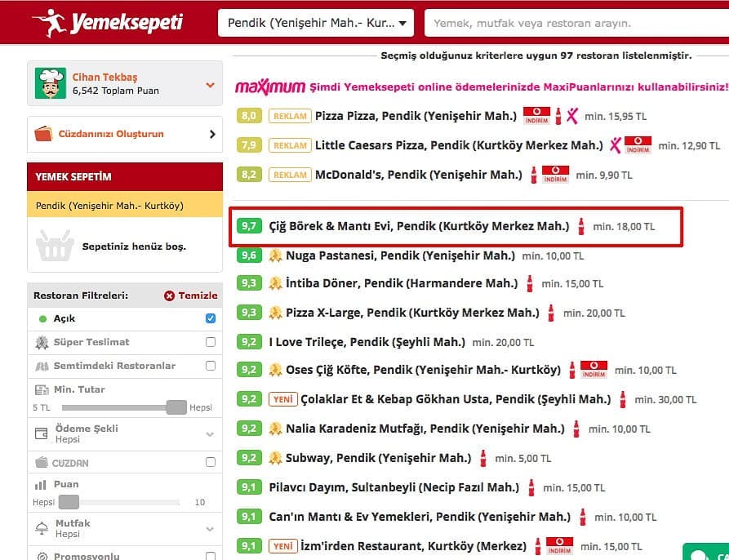Open Nalia Karadeniz Mutfağı link

click(425, 429)
